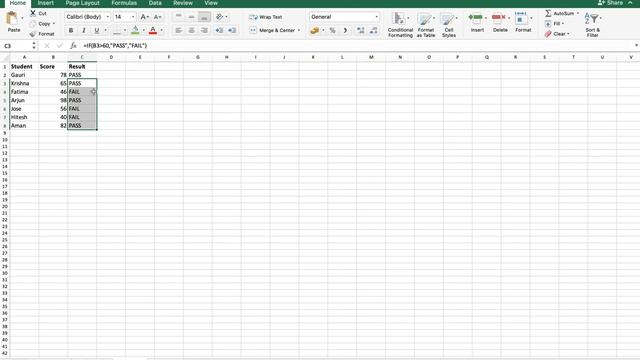This screenshot has width=640, height=360.
Task: Click the Paste clipboard icon
Action: point(13,18)
